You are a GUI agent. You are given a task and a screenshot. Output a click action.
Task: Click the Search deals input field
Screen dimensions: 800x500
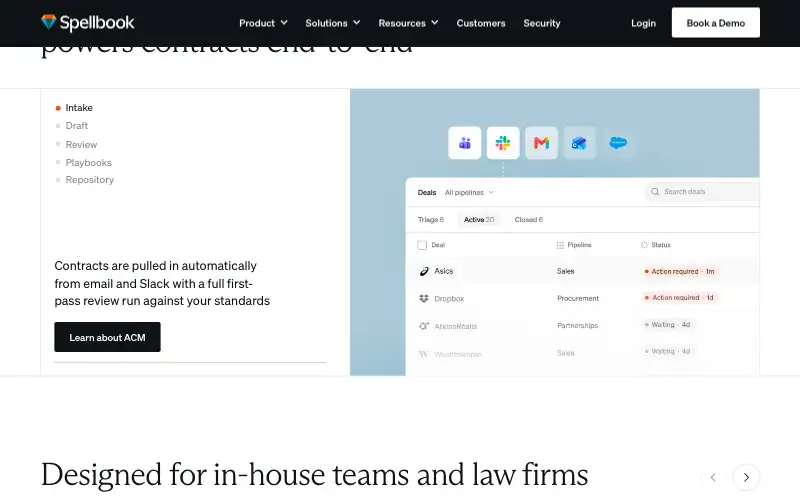tap(702, 192)
